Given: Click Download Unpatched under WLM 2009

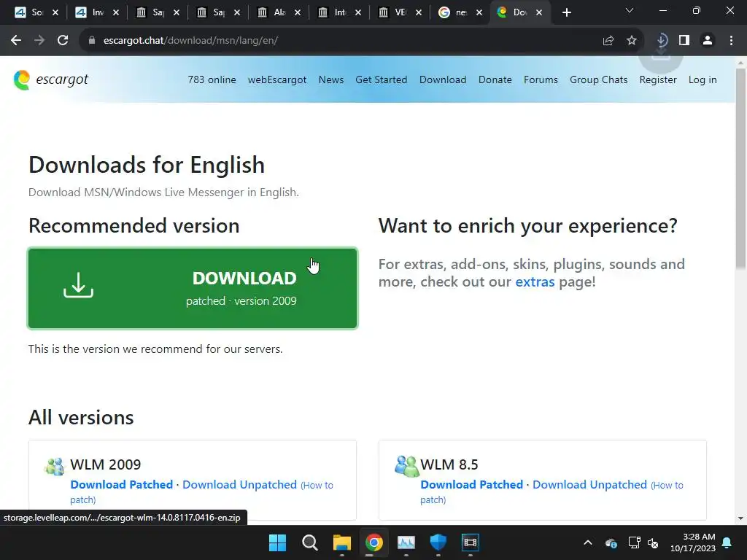Looking at the screenshot, I should click(239, 484).
